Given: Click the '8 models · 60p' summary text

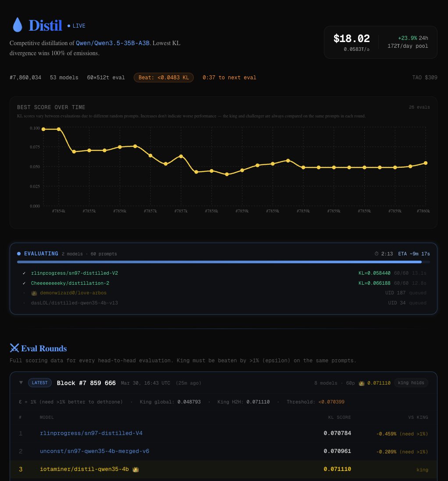Looking at the screenshot, I should (334, 383).
